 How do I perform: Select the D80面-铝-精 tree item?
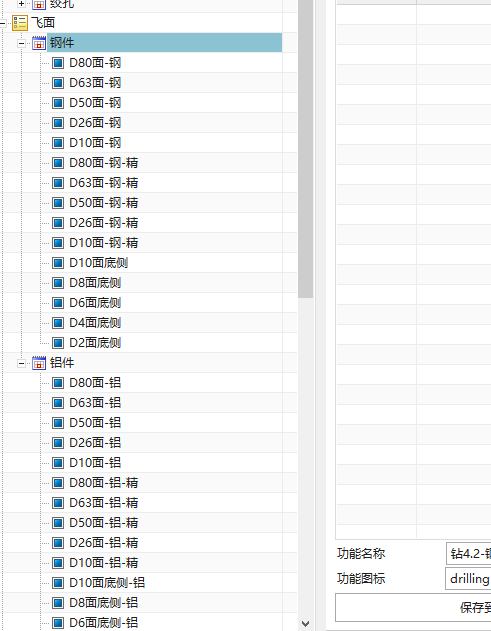tap(104, 483)
